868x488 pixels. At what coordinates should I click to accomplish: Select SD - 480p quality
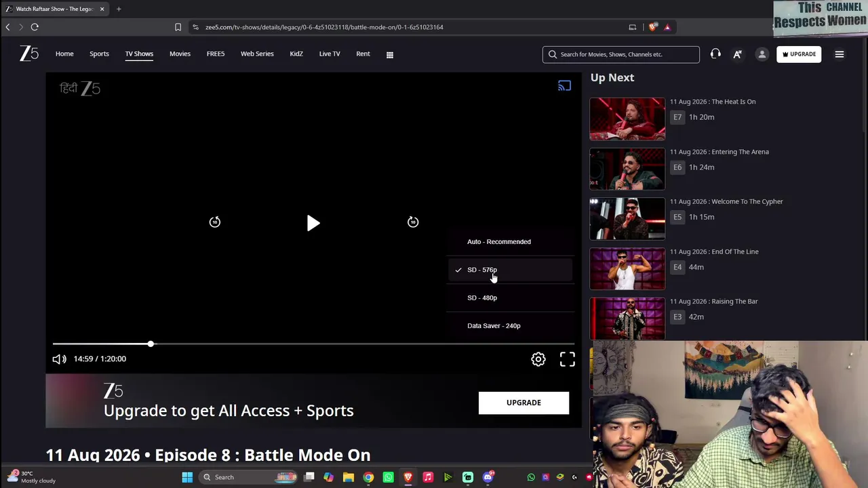[x=511, y=298]
